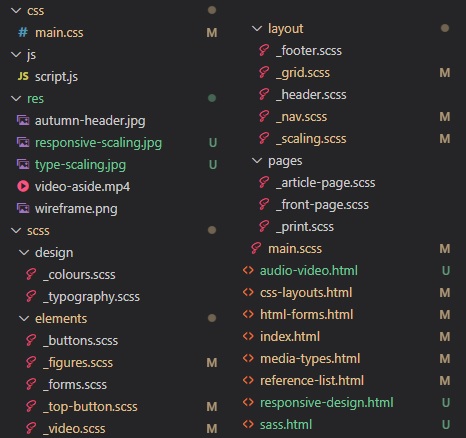Open the _figures.scss file name
Image resolution: width=466 pixels, height=438 pixels.
click(x=78, y=363)
